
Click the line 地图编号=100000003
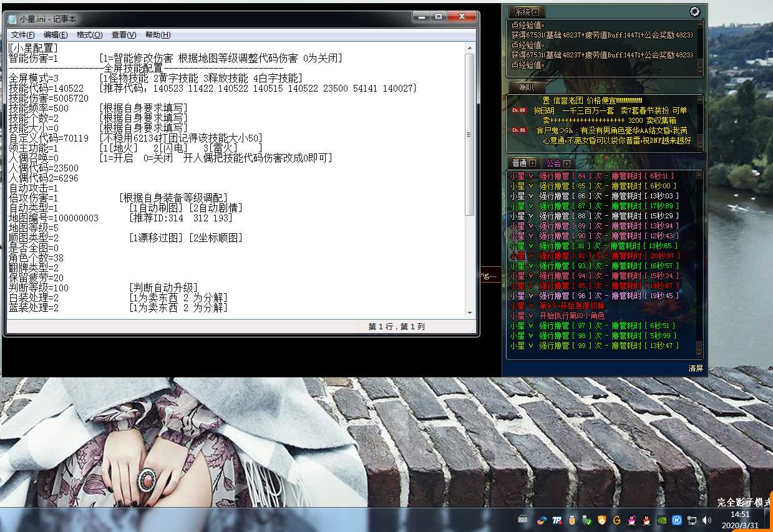(x=54, y=218)
